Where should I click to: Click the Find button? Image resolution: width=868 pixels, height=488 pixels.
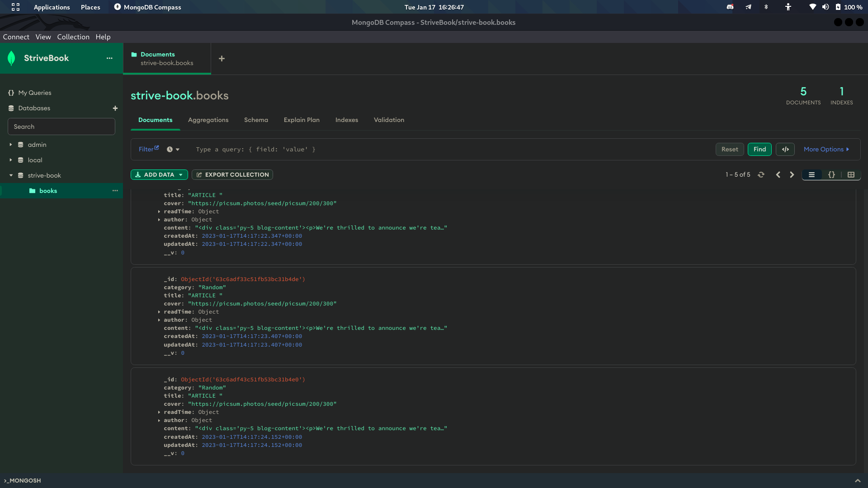(759, 149)
